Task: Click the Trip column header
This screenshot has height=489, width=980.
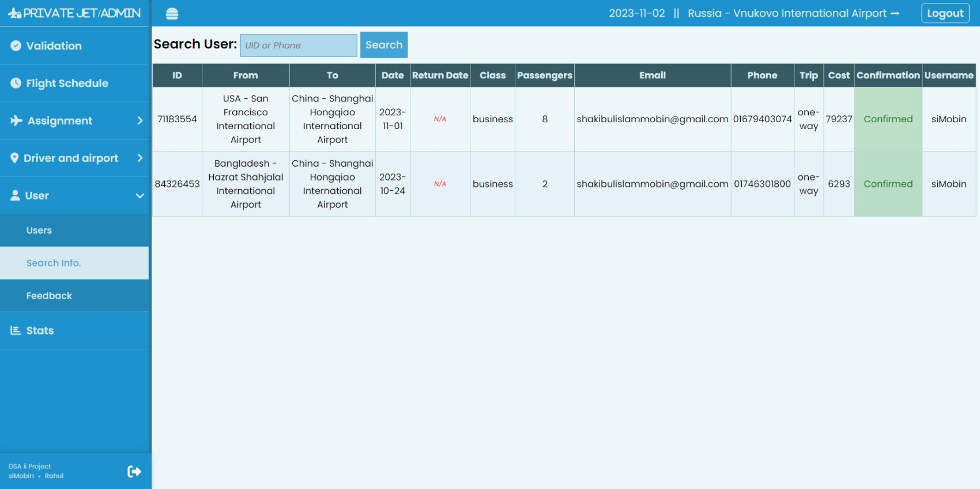Action: tap(809, 76)
